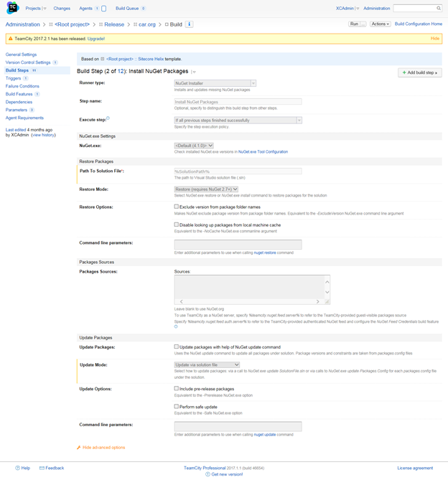This screenshot has width=448, height=490.
Task: Click the Feedback envelope icon
Action: click(x=42, y=468)
